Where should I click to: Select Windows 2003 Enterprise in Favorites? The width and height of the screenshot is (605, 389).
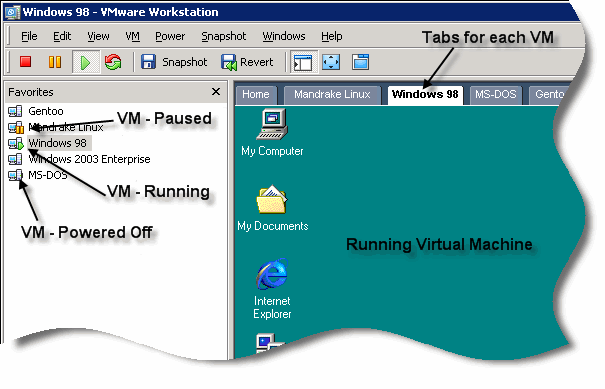89,159
